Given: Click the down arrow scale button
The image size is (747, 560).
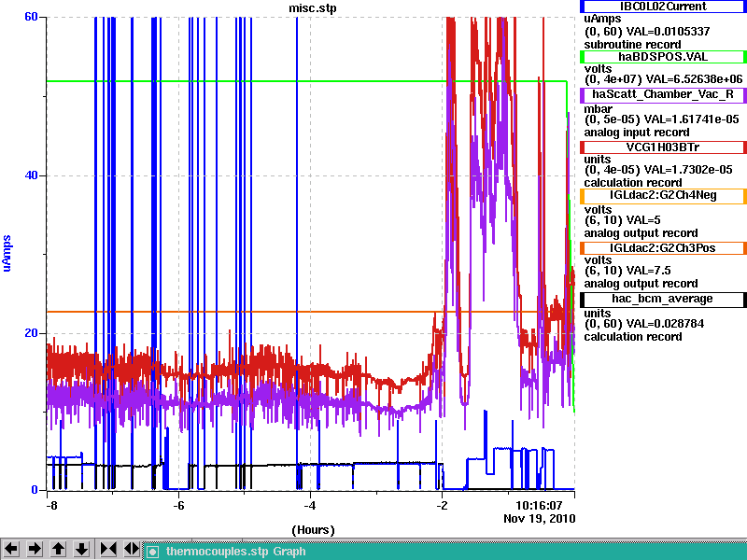Looking at the screenshot, I should (x=81, y=549).
